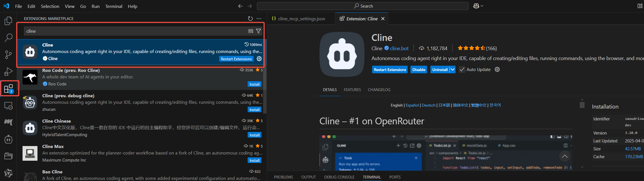Open the Extensions view icon
This screenshot has height=181, width=644.
[x=9, y=89]
